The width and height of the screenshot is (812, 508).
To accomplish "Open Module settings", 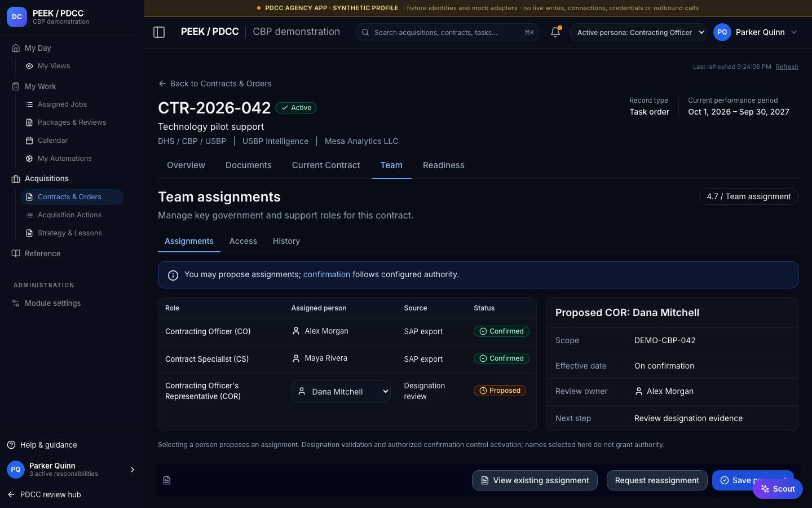I will click(52, 303).
